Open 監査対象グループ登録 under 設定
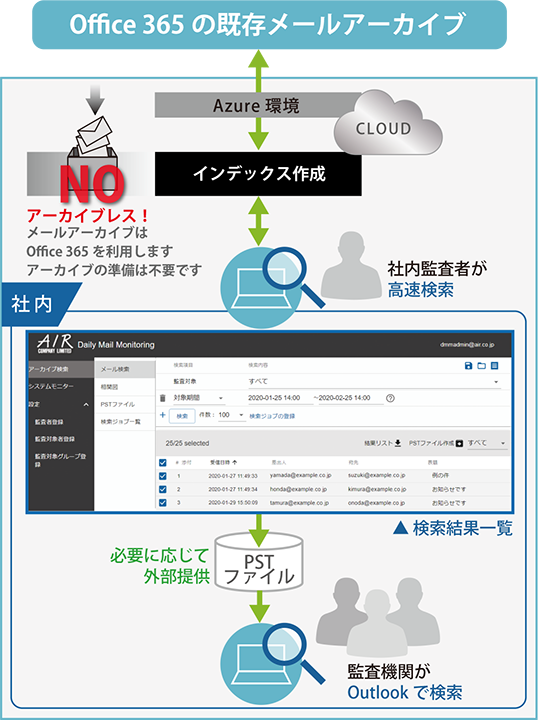Image resolution: width=538 pixels, height=720 pixels. 60,460
